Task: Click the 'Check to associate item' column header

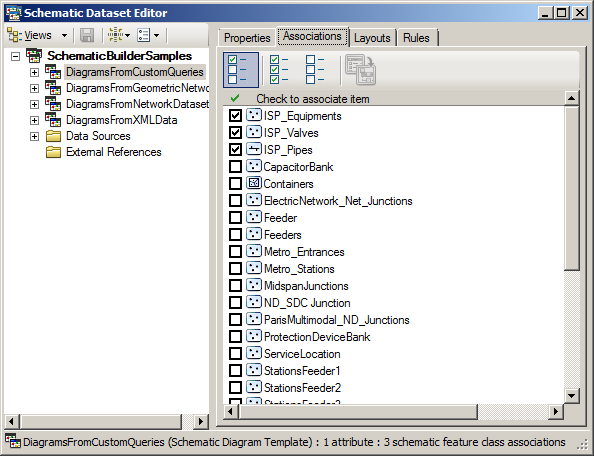Action: (x=393, y=99)
